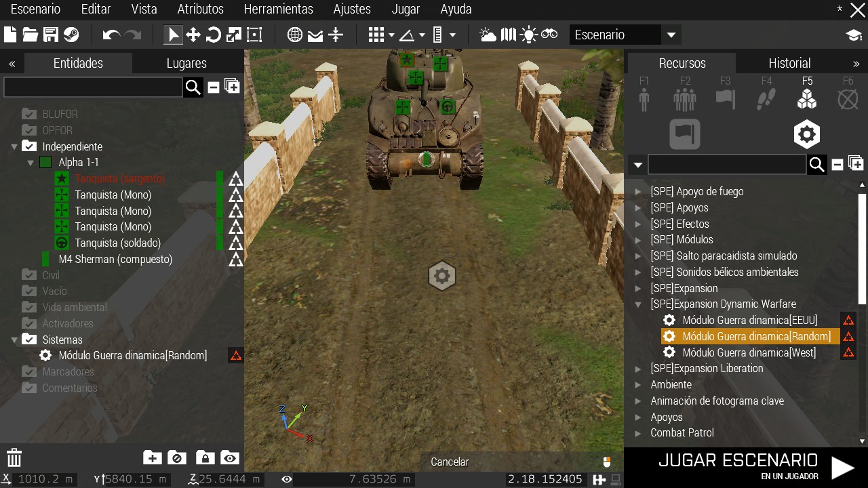Collapse the left panel with double chevron
868x488 pixels.
coord(12,64)
